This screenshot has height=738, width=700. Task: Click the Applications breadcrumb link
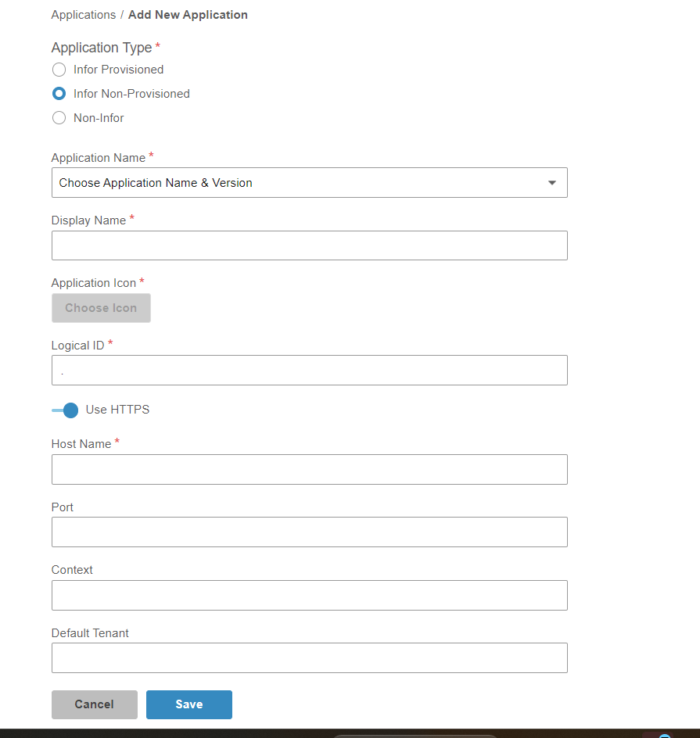pyautogui.click(x=83, y=15)
